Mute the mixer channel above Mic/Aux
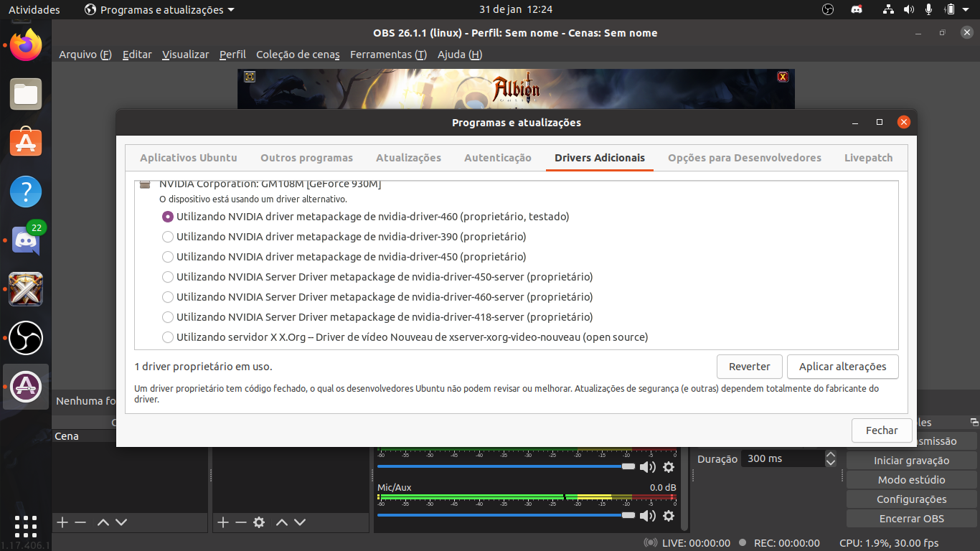980x551 pixels. coord(648,467)
